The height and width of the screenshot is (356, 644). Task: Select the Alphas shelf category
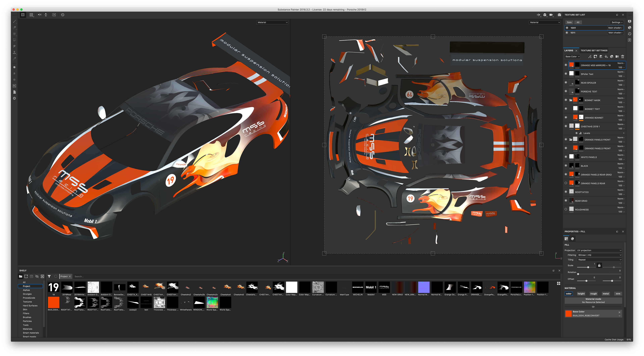pos(26,290)
